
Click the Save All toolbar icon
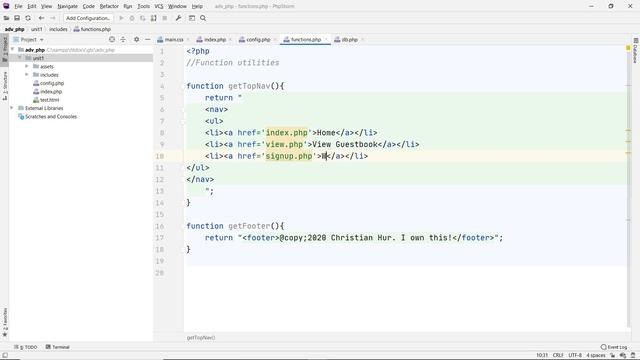[17, 18]
